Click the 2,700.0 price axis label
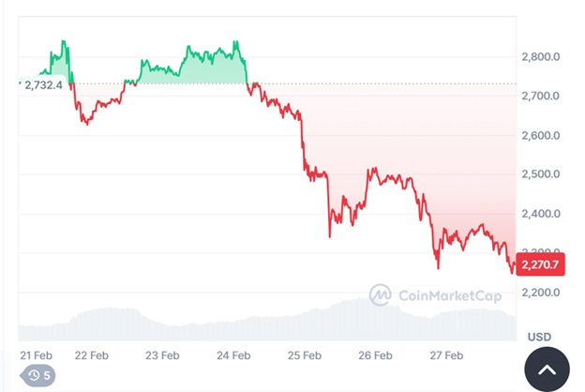This screenshot has height=392, width=585. pyautogui.click(x=540, y=96)
